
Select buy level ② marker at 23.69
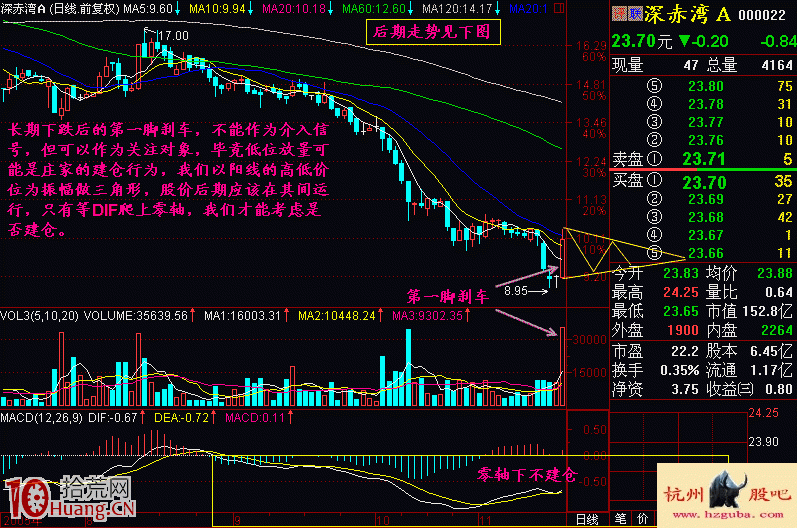[654, 199]
